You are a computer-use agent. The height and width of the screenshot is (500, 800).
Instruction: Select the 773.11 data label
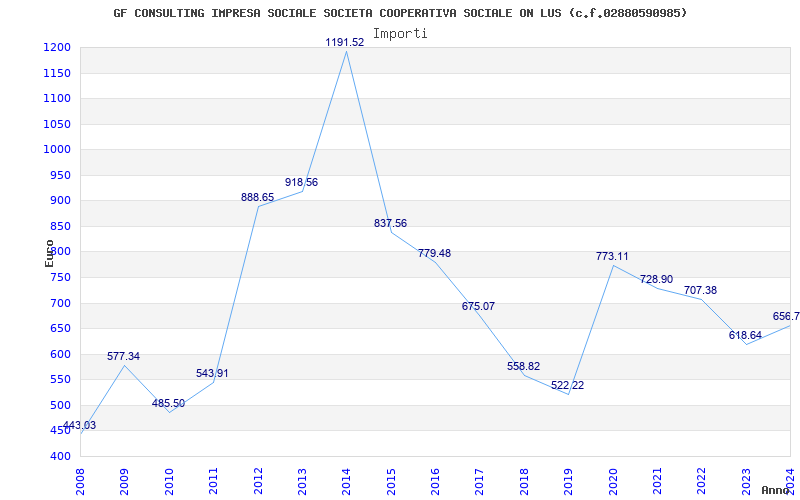[x=612, y=256]
